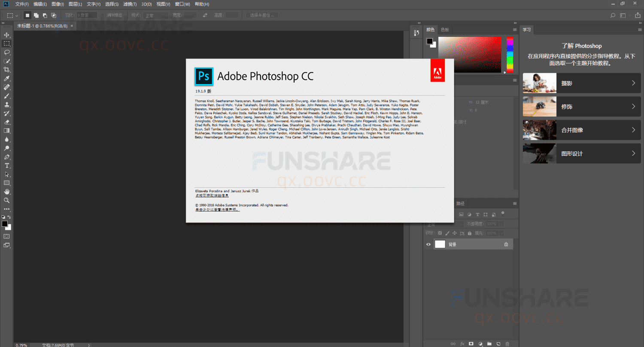Create new fill or adjustment layer
The image size is (644, 347).
(x=480, y=344)
